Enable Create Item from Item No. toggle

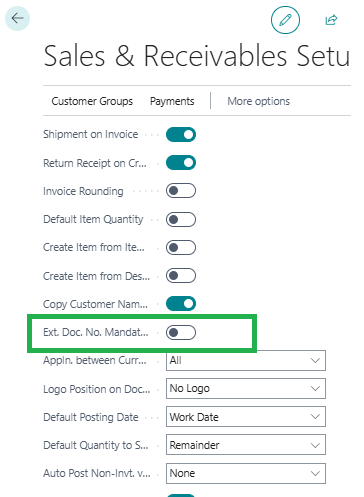tap(181, 247)
